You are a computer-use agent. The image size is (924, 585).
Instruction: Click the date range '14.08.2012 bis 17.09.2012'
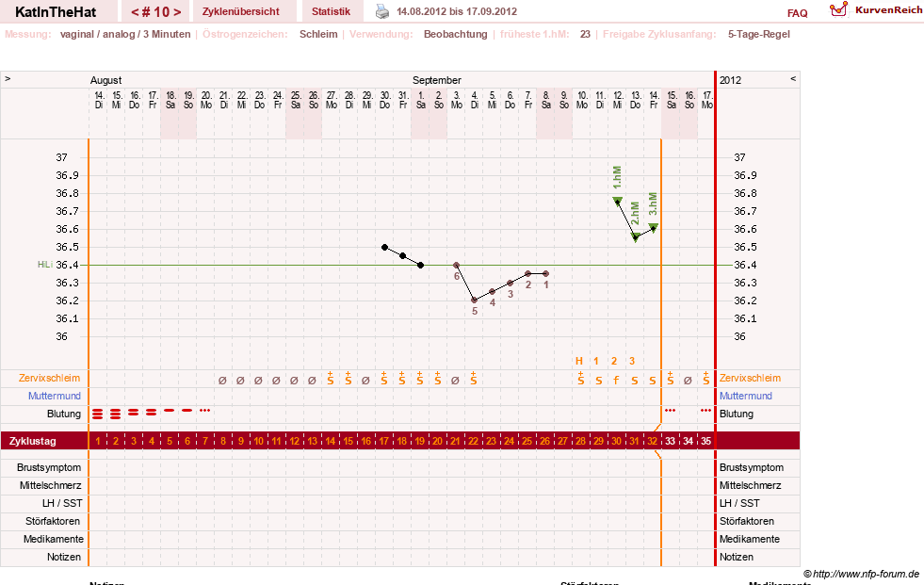point(457,11)
